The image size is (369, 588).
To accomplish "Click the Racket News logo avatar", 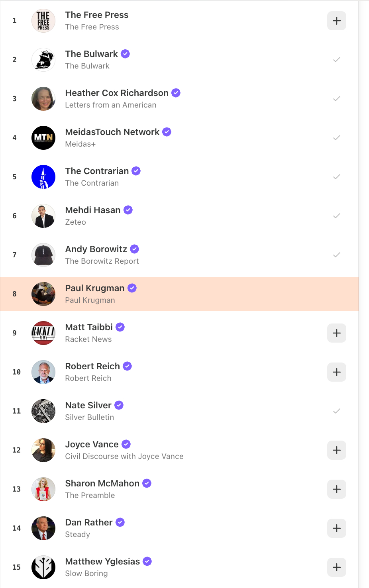I will click(43, 333).
